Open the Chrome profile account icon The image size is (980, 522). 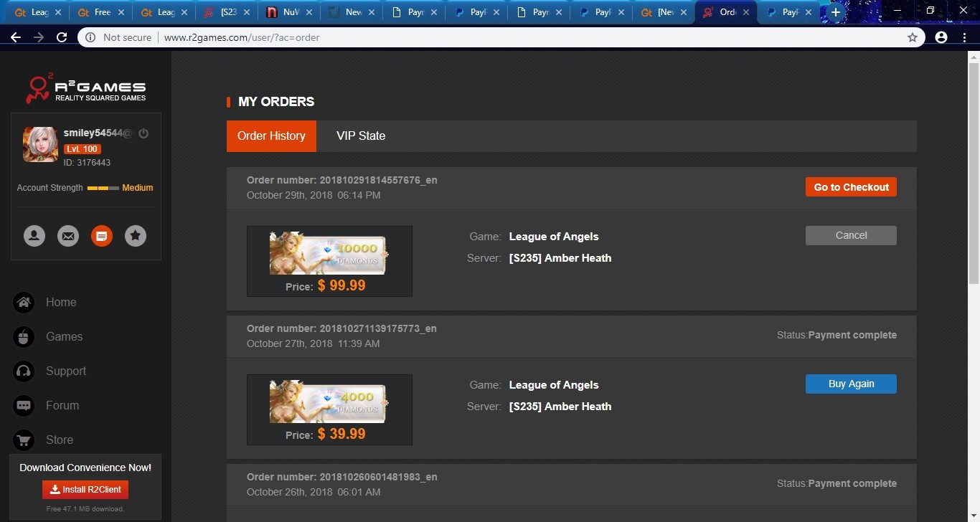[941, 37]
